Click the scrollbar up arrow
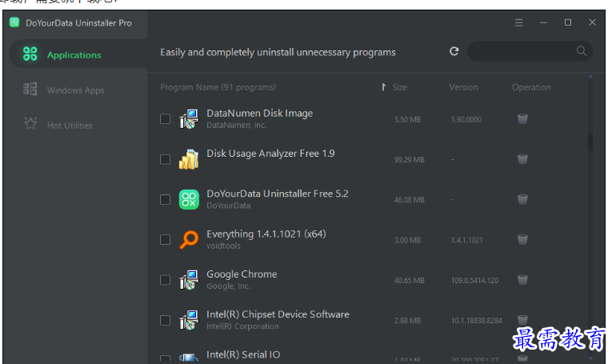612x364 pixels. click(x=590, y=77)
